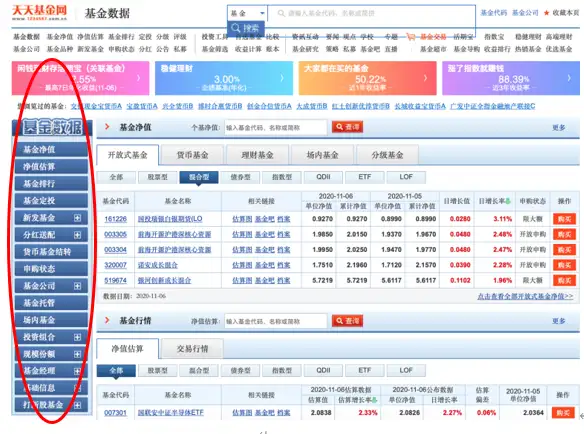Image resolution: width=584 pixels, height=434 pixels.
Task: Open 货币基金结转 in the left sidebar
Action: coord(51,252)
